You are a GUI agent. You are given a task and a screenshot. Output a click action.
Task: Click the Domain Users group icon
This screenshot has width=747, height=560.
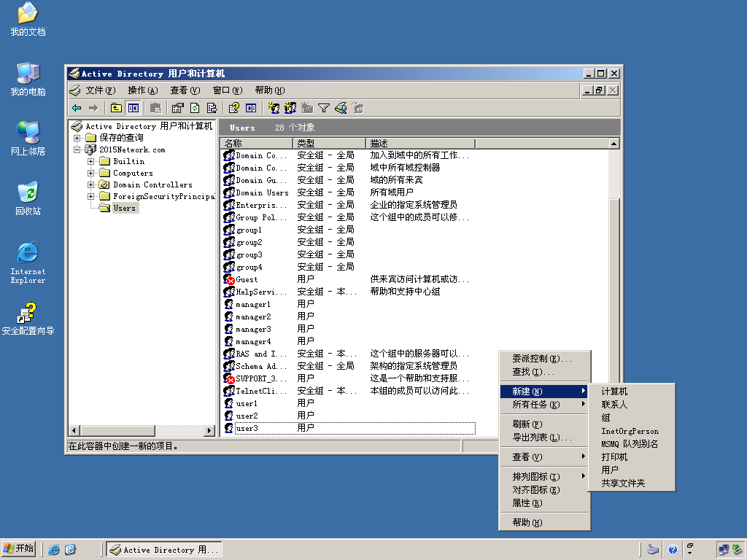[x=228, y=192]
